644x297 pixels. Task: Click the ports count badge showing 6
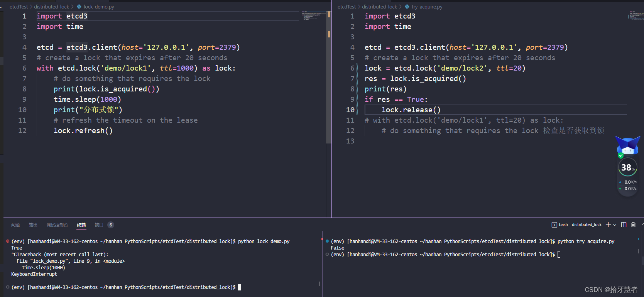tap(111, 225)
